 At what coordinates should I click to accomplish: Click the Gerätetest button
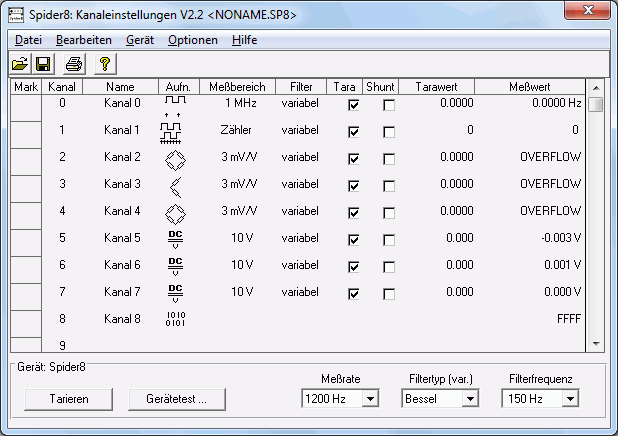(x=175, y=399)
